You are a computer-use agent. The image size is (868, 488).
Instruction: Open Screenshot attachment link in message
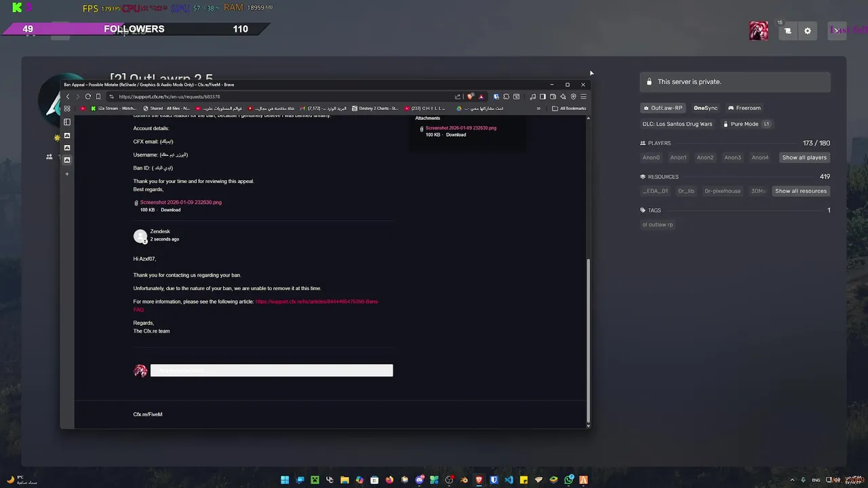[180, 202]
